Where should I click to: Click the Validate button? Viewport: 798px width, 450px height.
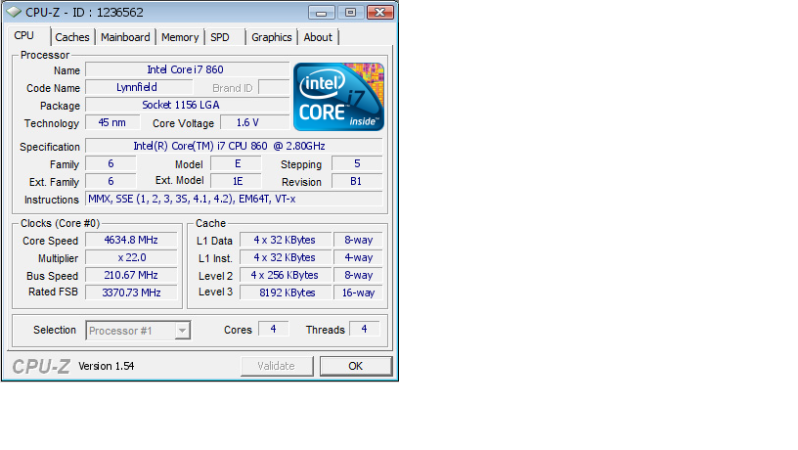(x=276, y=366)
